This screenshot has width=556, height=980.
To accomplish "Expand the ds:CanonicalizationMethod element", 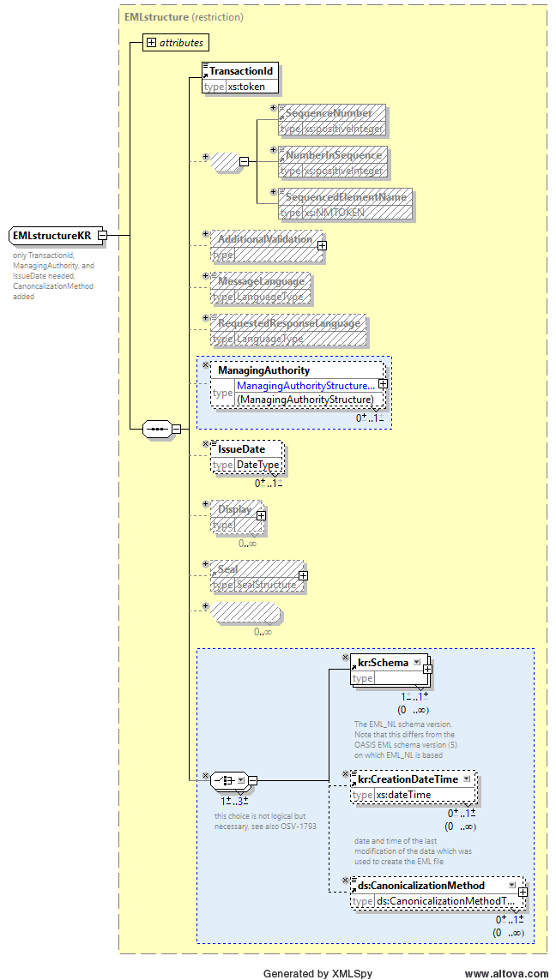I will 523,893.
